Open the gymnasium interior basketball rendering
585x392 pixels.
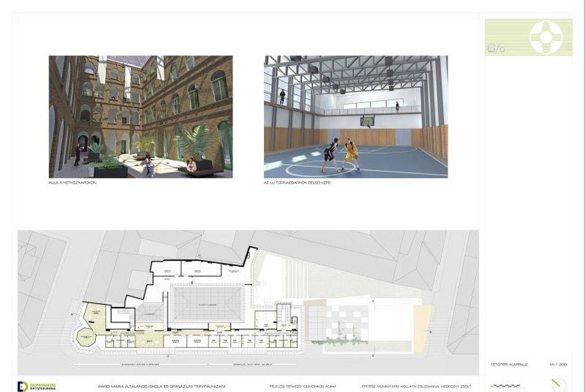pyautogui.click(x=356, y=117)
